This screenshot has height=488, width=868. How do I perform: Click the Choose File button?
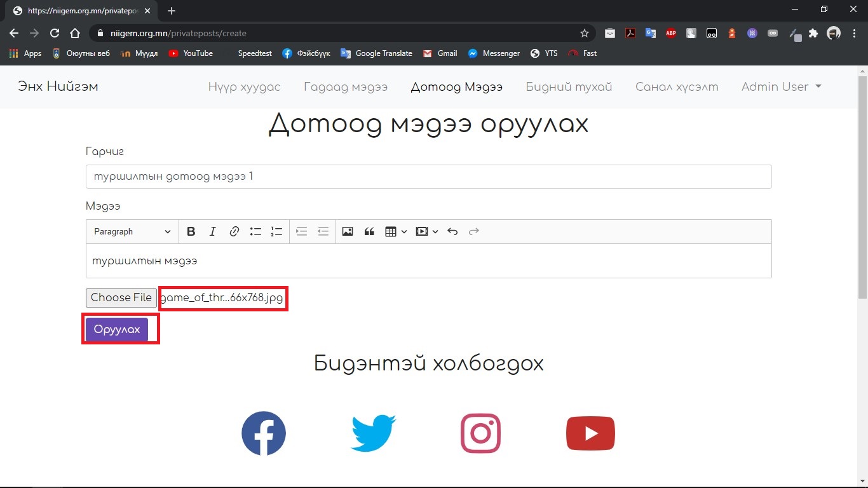[121, 298]
